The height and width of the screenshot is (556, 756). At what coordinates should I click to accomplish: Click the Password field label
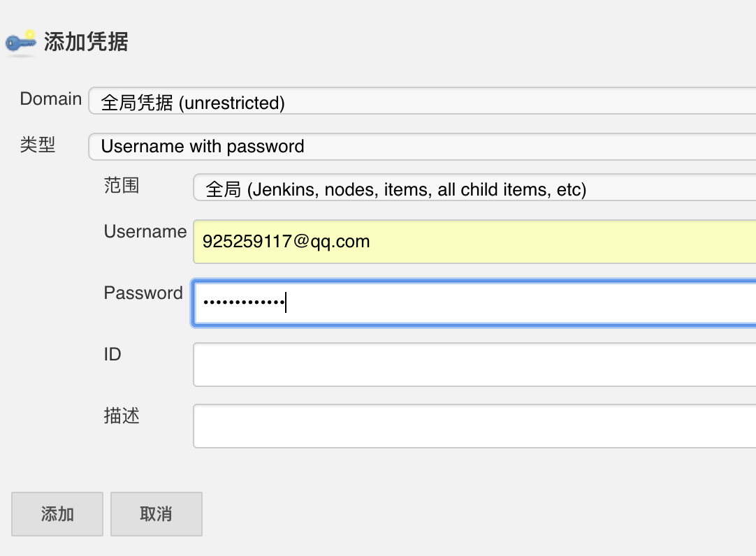(x=143, y=293)
